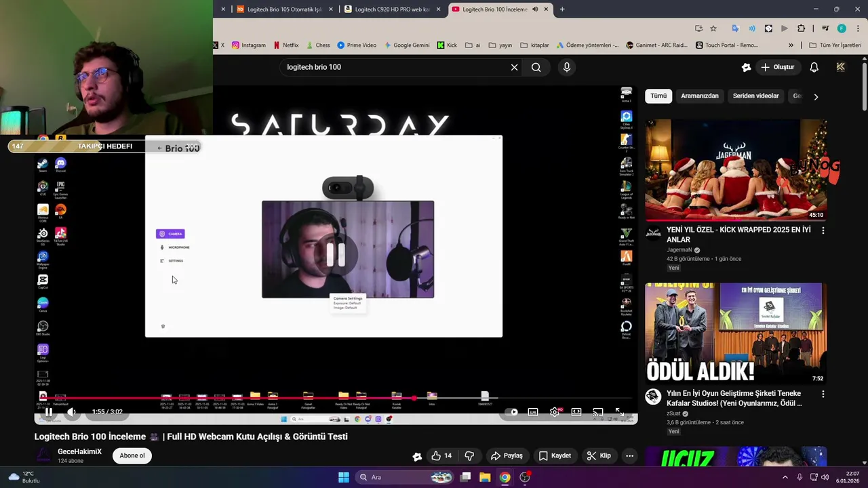This screenshot has width=868, height=488.
Task: Select the Tümü filter chip
Action: tap(658, 96)
